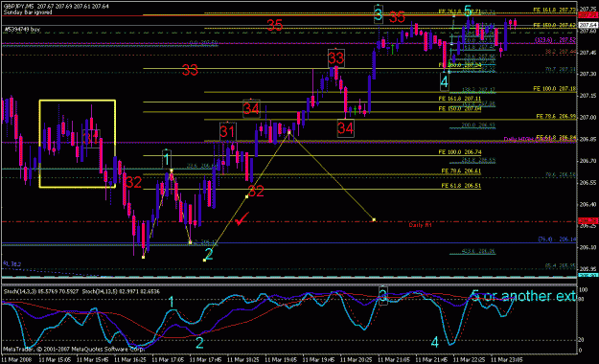Click the 206.55 price scale value
This screenshot has width=599, height=364.
(587, 183)
